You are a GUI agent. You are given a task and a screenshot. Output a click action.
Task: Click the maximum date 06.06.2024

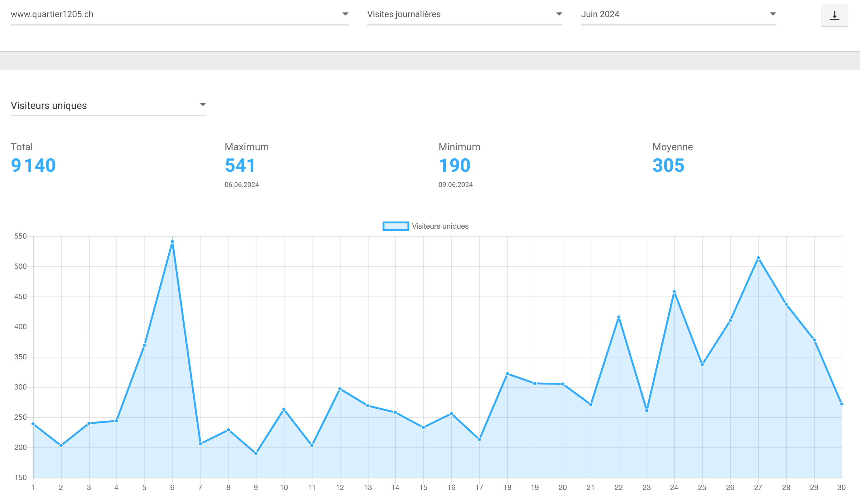(x=242, y=185)
